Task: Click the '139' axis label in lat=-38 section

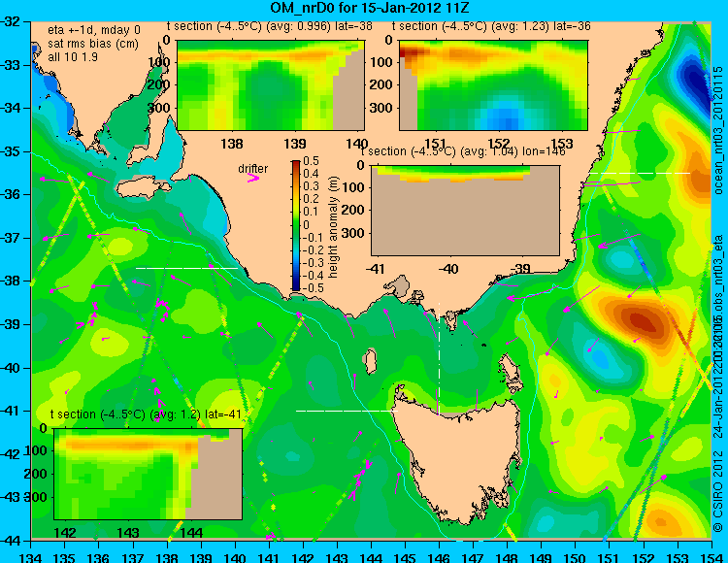Action: click(295, 144)
